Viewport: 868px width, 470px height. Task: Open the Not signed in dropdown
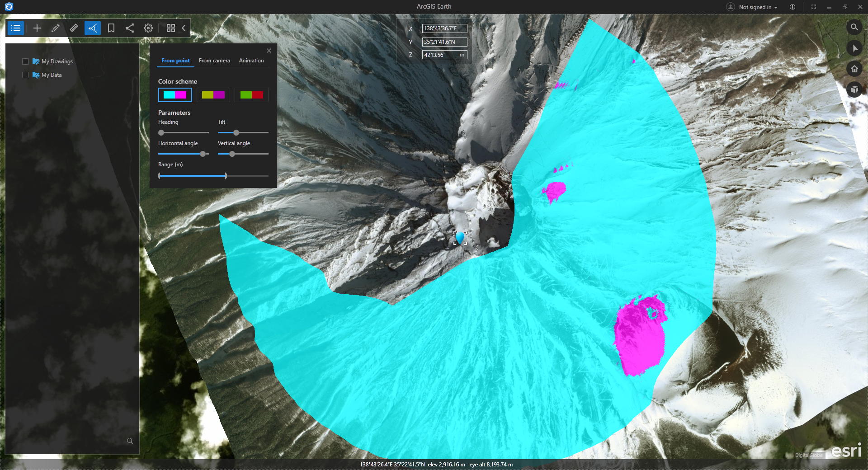758,7
